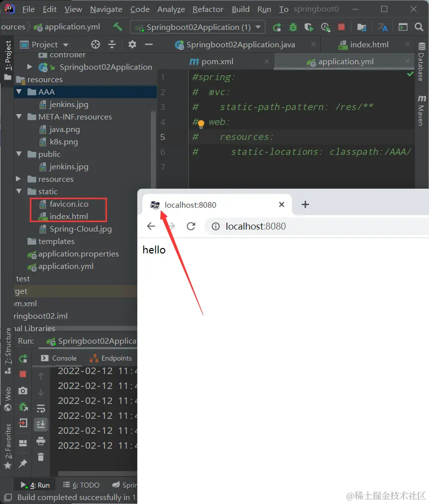Expand the Springboot02Application class node
429x504 pixels.
(29, 67)
